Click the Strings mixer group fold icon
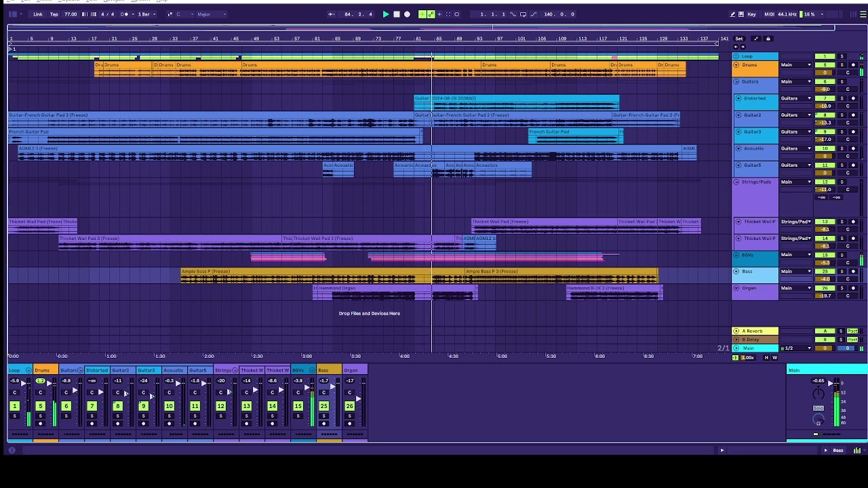 click(x=235, y=370)
